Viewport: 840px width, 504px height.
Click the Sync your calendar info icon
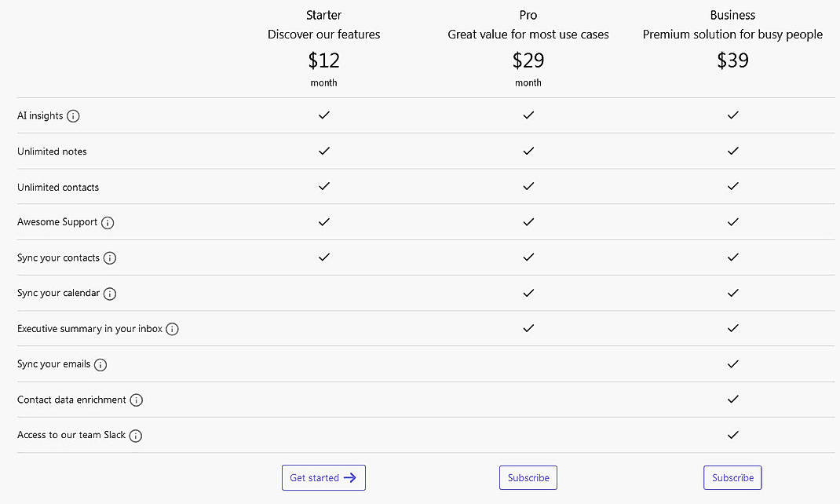(110, 294)
